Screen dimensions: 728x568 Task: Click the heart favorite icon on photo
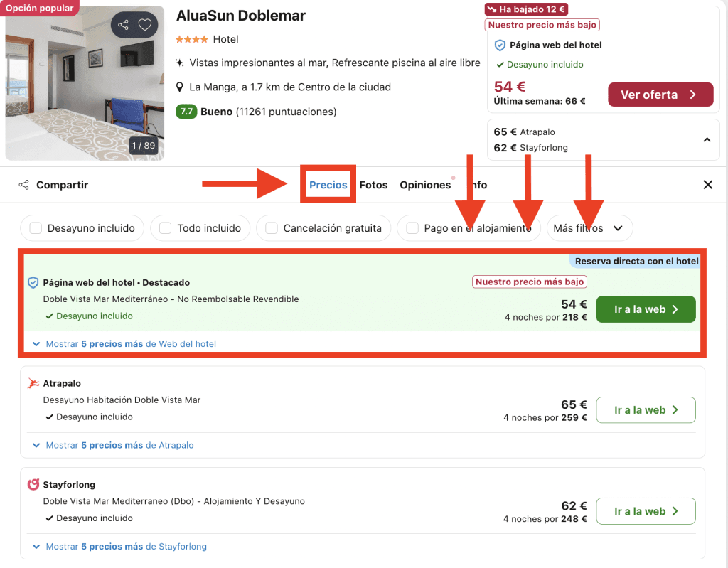(145, 25)
